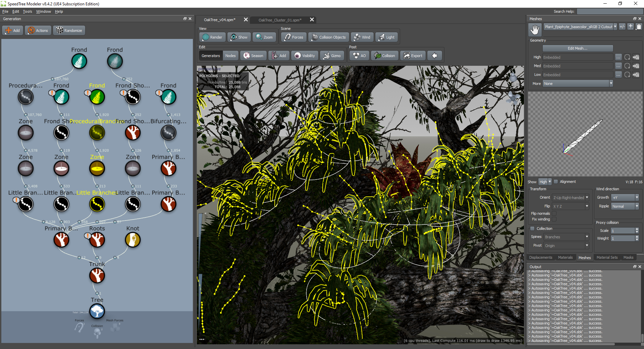The image size is (644, 349).
Task: Click the +/- button beside mesh name
Action: coord(622,27)
